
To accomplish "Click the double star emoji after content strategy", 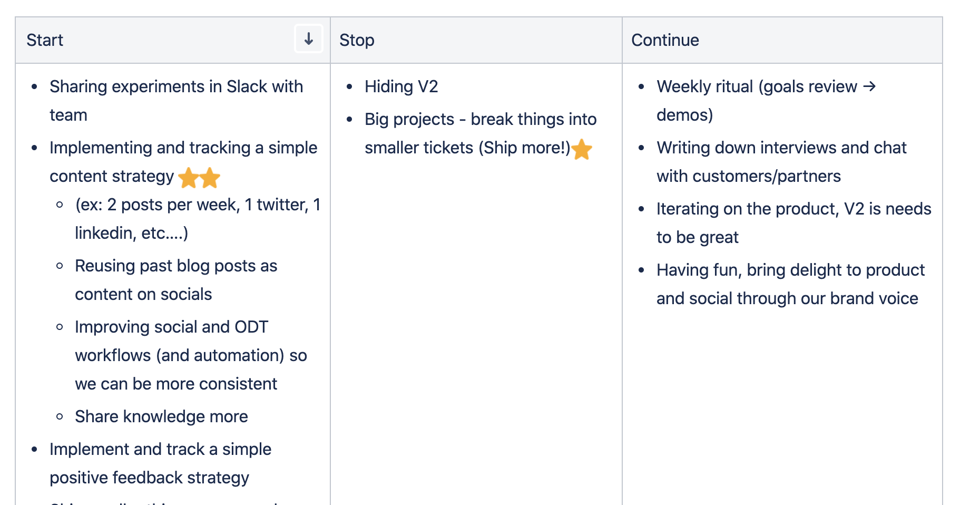I will point(199,178).
